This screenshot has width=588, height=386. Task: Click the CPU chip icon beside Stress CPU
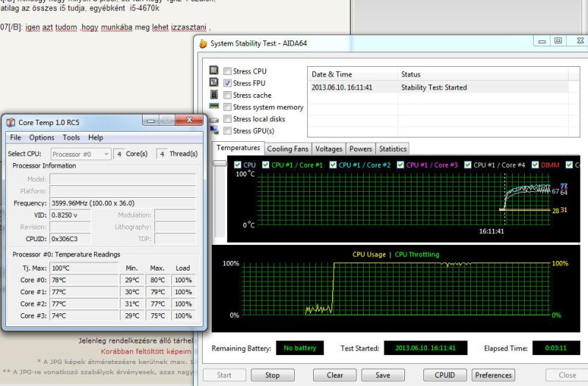point(214,70)
